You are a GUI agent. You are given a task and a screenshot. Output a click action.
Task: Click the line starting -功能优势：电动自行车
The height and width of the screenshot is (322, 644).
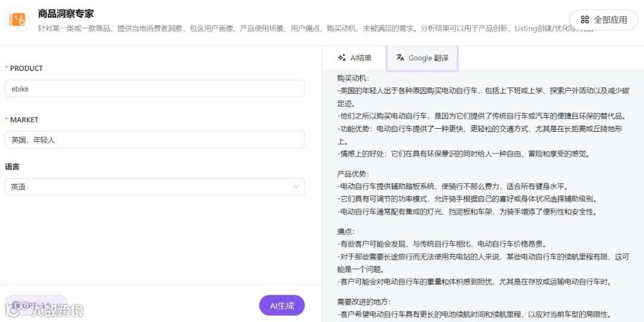point(480,135)
